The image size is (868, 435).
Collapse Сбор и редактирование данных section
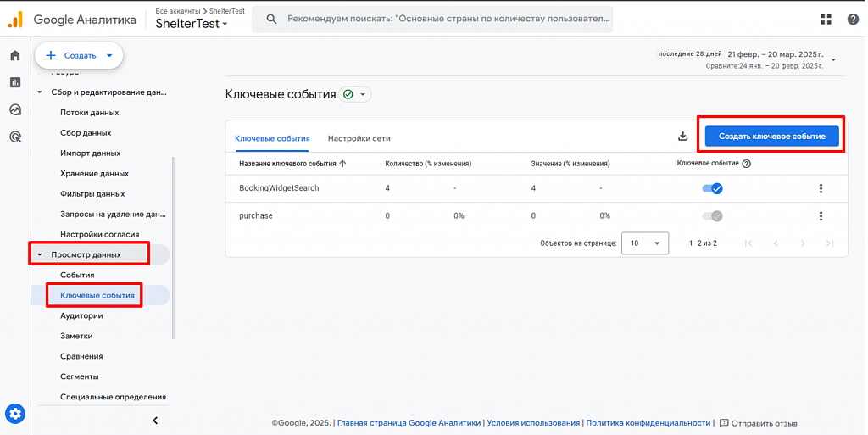(39, 92)
